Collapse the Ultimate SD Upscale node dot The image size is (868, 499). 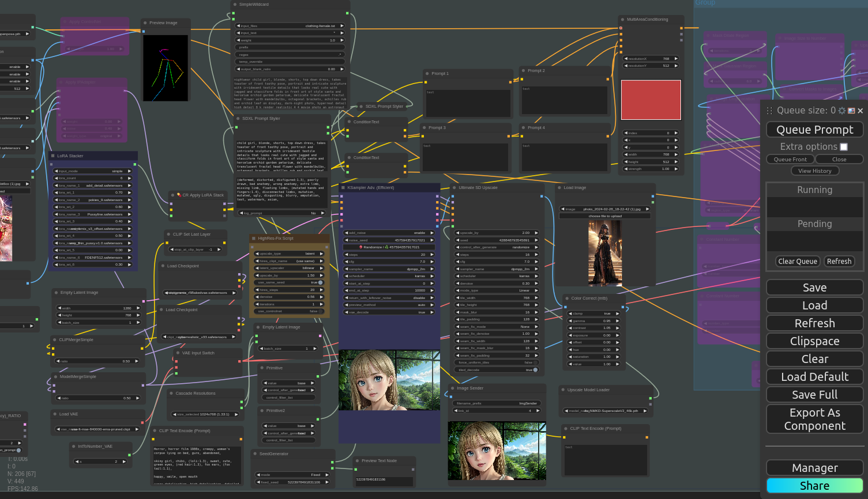point(454,187)
